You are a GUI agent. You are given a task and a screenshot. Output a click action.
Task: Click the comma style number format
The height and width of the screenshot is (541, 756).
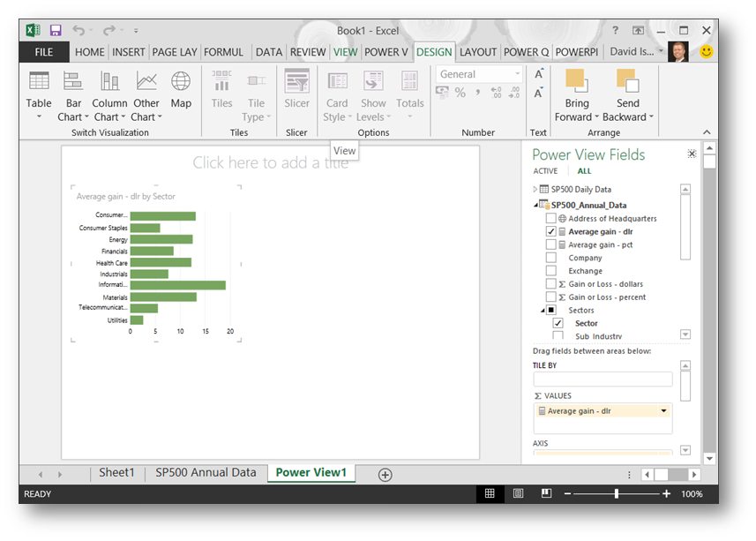point(478,93)
